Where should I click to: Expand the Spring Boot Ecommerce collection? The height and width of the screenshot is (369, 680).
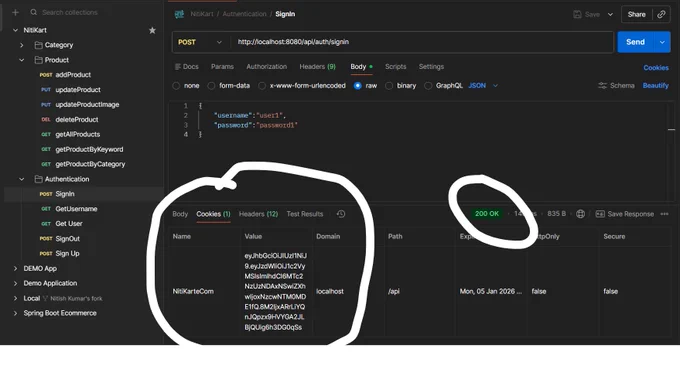(16, 313)
